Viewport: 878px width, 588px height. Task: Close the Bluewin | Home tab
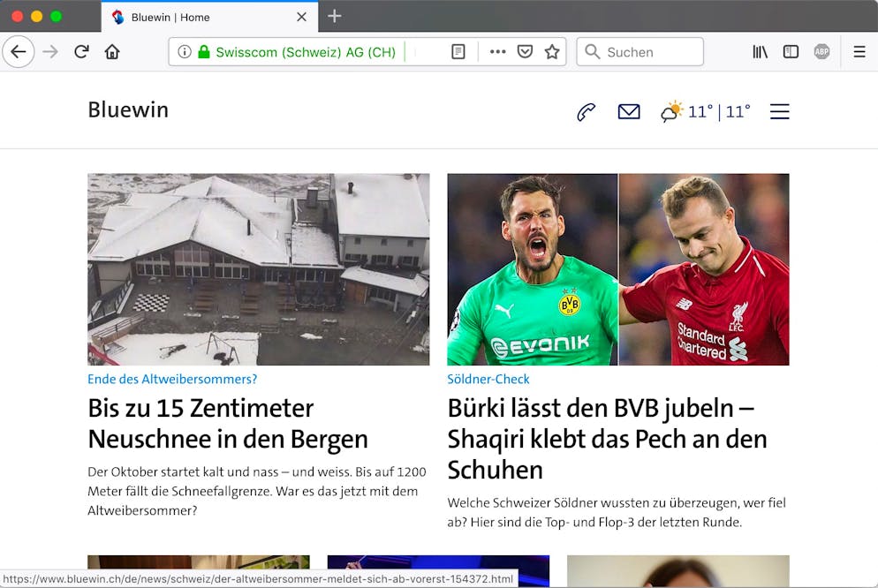pyautogui.click(x=302, y=17)
